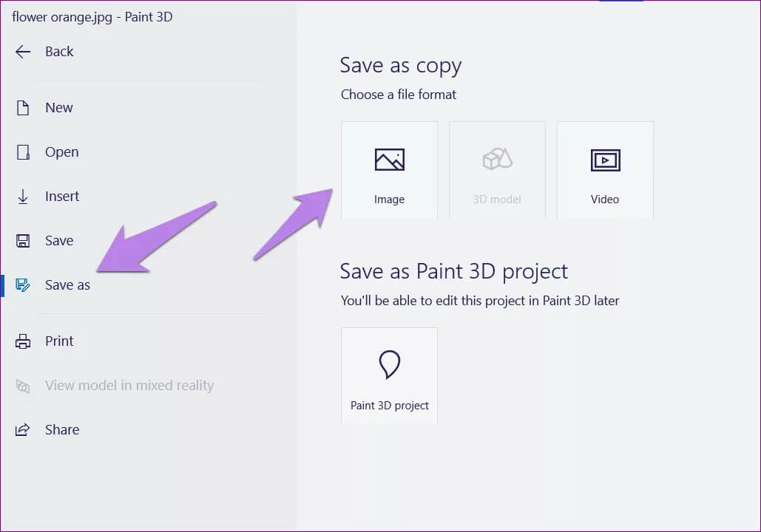Select the Save menu label

click(x=59, y=241)
